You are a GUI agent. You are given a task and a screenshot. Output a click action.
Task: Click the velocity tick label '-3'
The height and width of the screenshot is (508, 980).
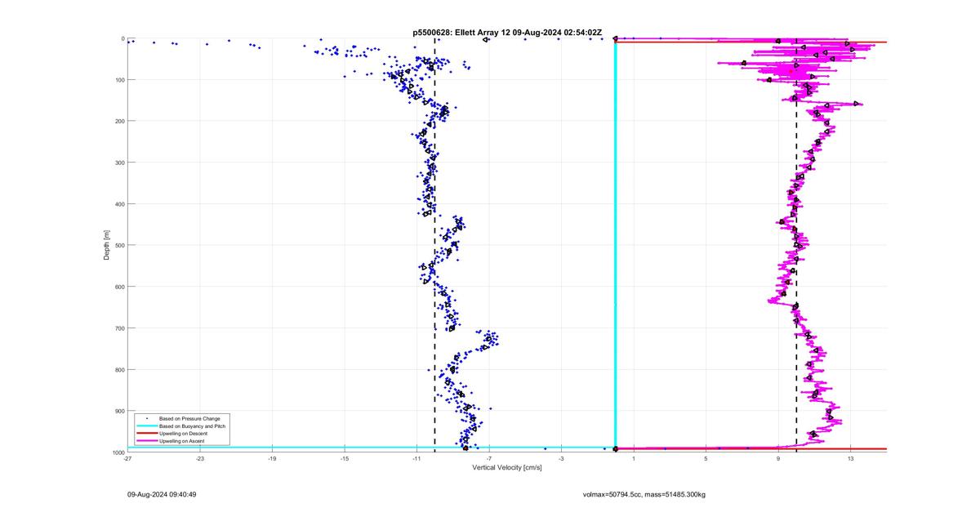pyautogui.click(x=561, y=459)
